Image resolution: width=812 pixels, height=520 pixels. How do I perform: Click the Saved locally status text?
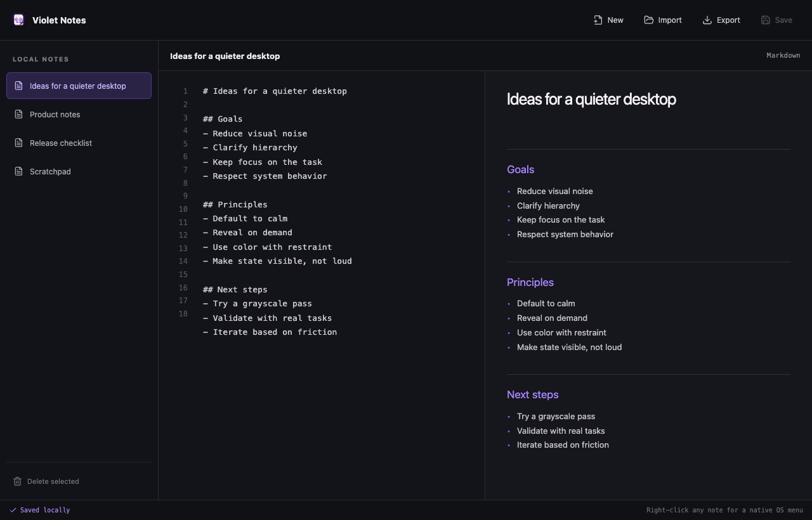(x=45, y=510)
